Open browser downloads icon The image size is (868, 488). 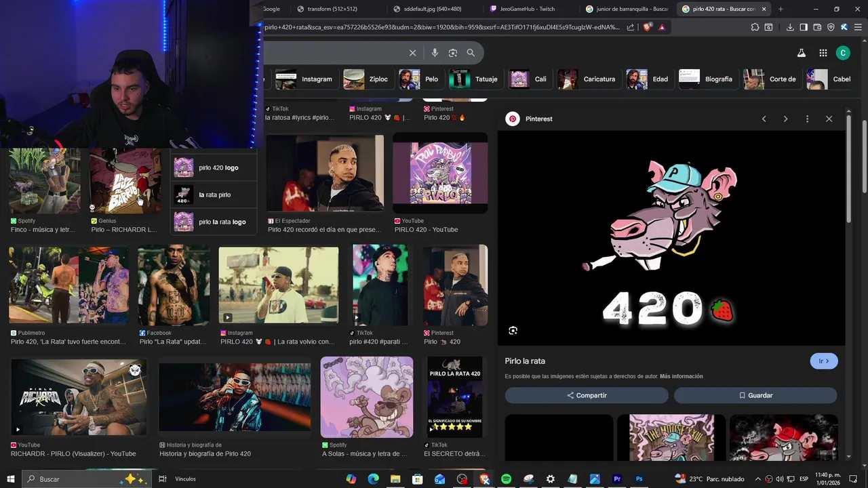coord(790,27)
